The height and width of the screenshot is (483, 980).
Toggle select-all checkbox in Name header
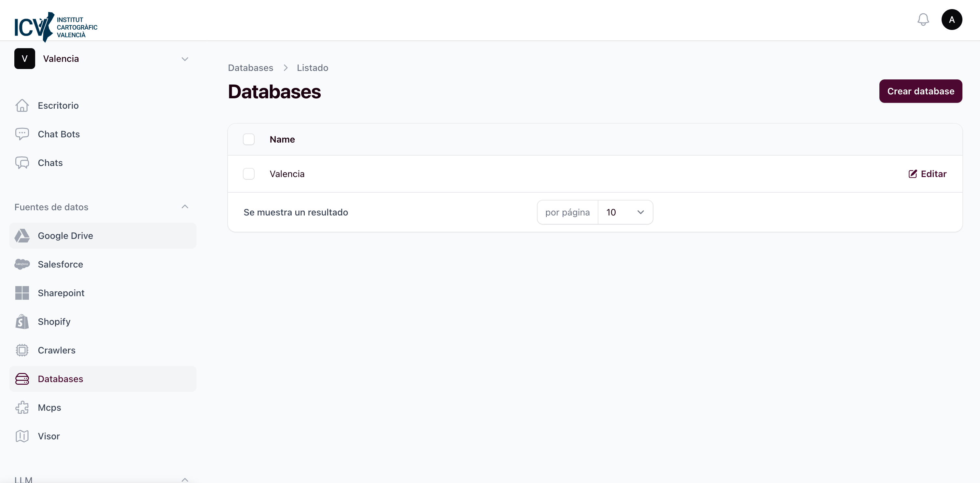[x=248, y=139]
